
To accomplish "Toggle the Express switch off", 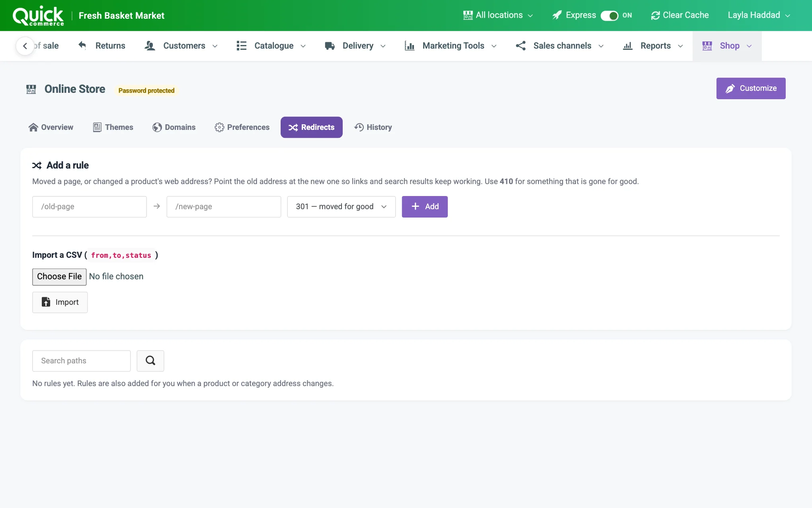I will click(609, 16).
